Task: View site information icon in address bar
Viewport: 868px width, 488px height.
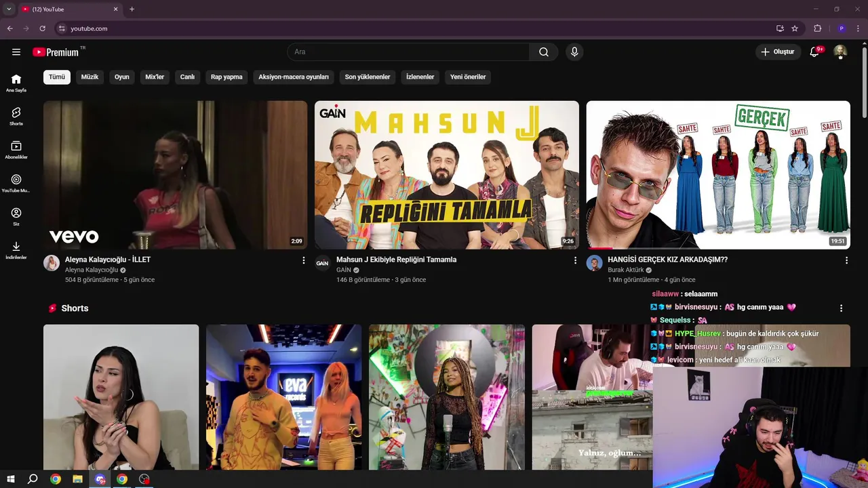Action: [x=62, y=28]
